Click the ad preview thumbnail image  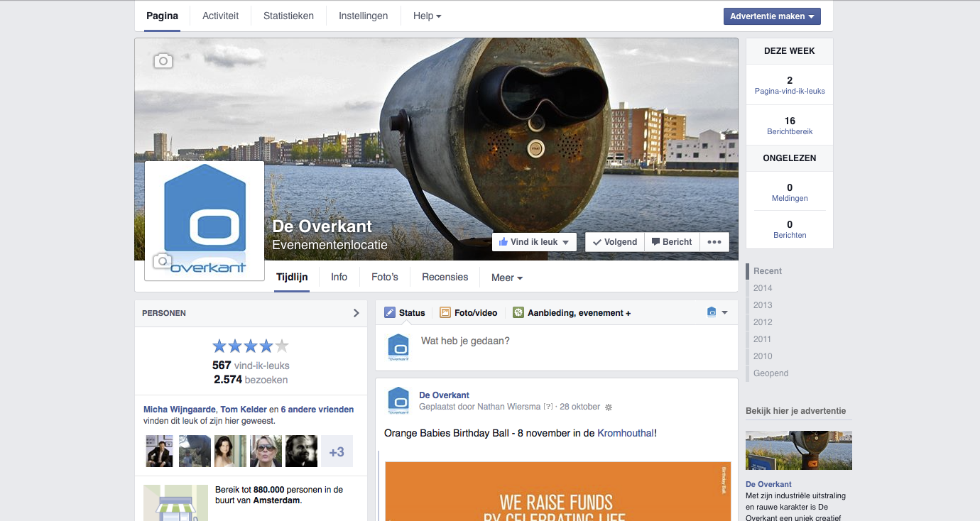click(x=799, y=450)
